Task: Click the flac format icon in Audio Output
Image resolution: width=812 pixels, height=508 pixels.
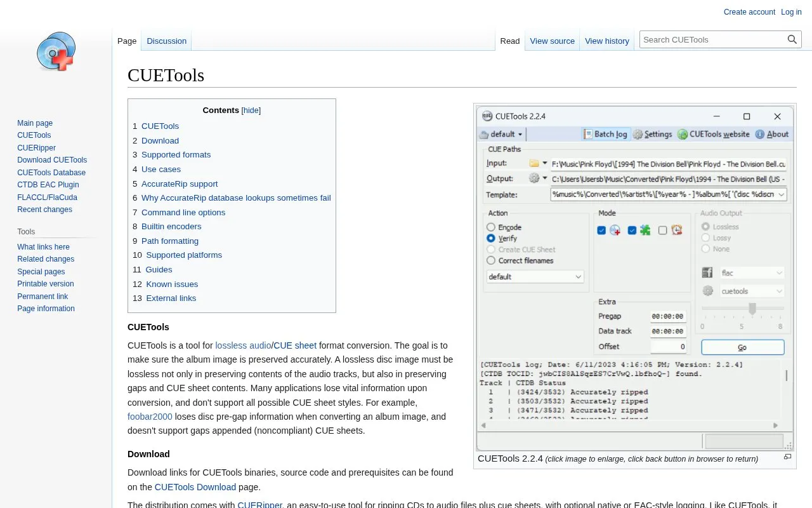Action: pos(707,273)
